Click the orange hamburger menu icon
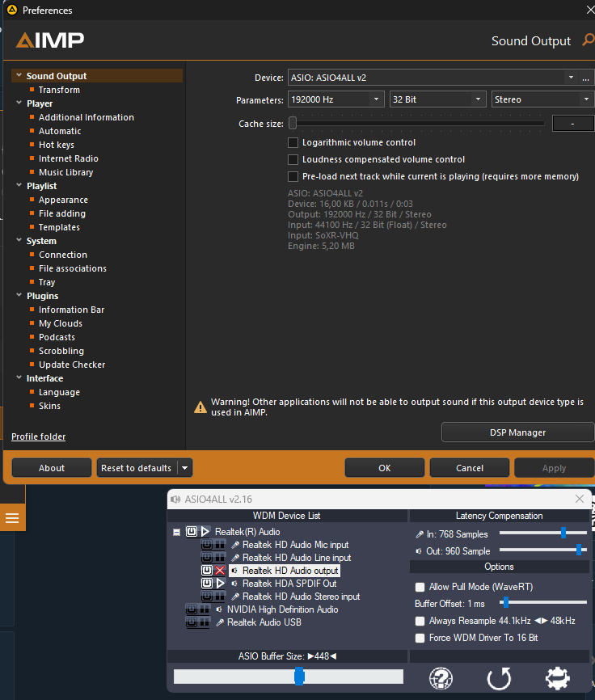Viewport: 595px width, 700px height. tap(12, 518)
